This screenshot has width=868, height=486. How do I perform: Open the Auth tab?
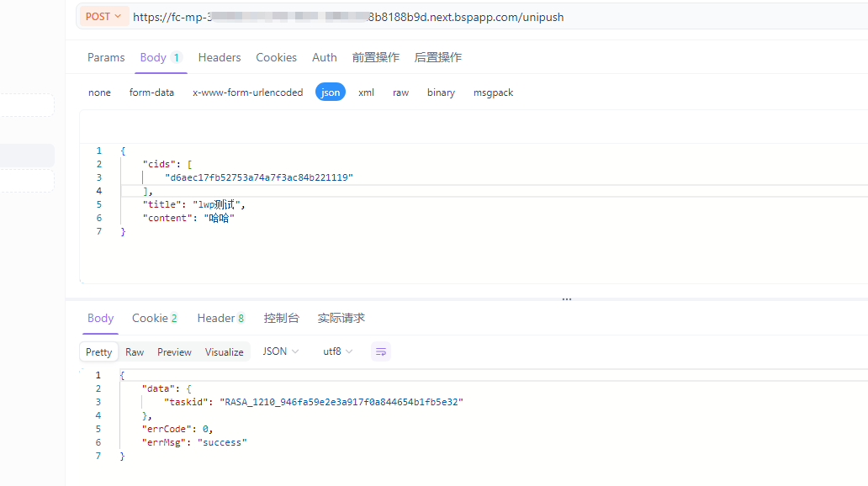(324, 57)
